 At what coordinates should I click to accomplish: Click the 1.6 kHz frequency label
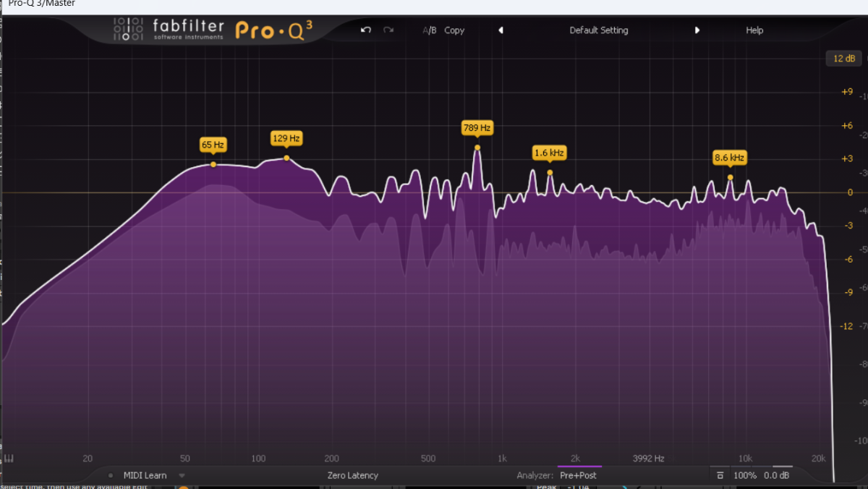click(549, 153)
